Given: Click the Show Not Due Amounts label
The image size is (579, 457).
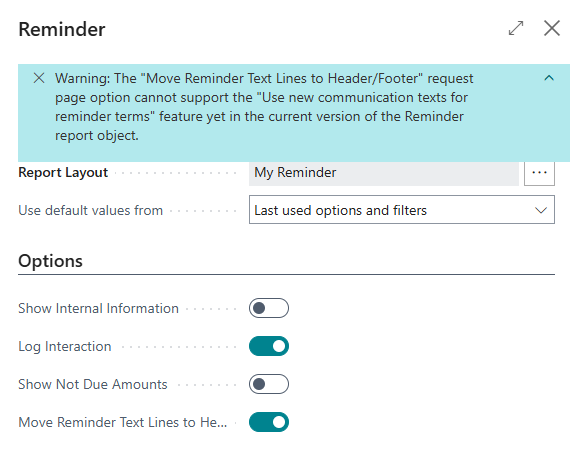Looking at the screenshot, I should point(93,384).
